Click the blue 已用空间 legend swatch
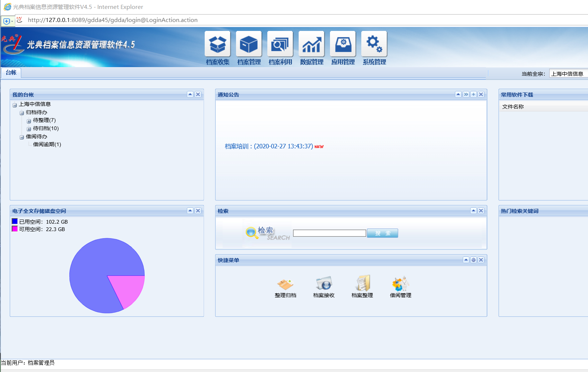The image size is (588, 372). point(15,221)
